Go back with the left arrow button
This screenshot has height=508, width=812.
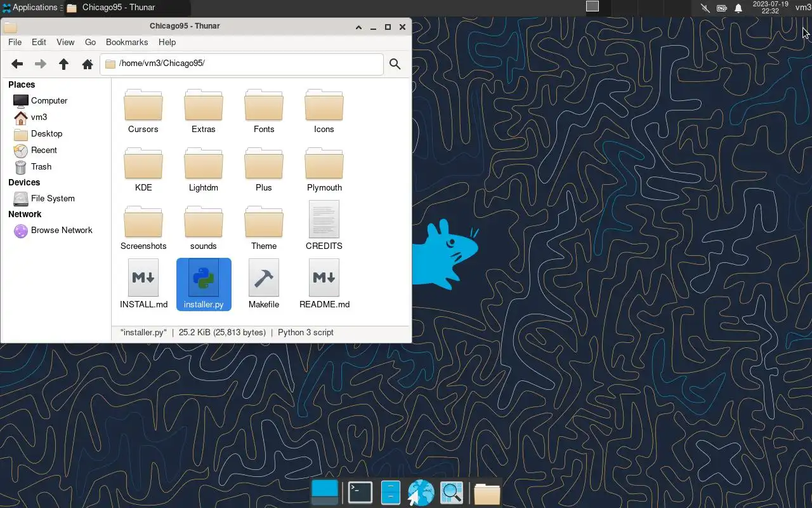(x=17, y=64)
